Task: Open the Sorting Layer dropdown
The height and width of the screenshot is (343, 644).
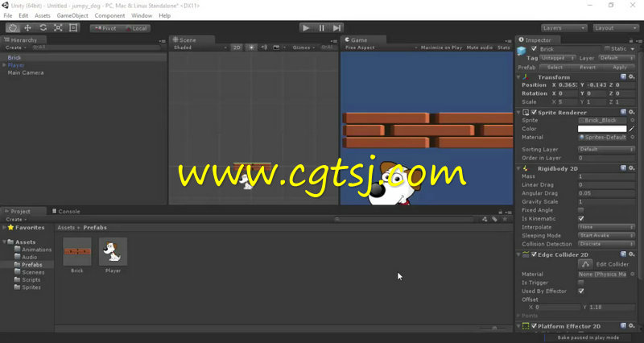Action: point(606,150)
